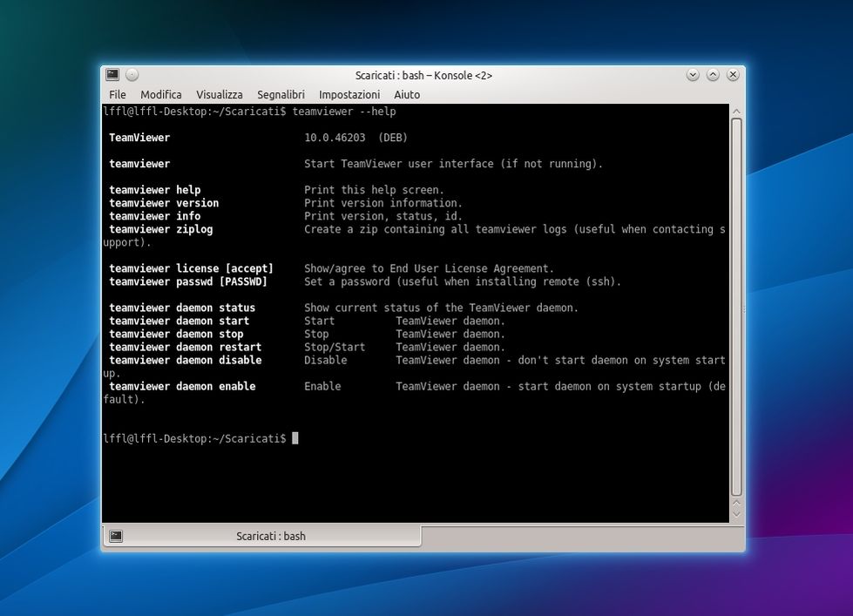Click the Konsole terminal icon in title bar
853x616 pixels.
pos(112,75)
